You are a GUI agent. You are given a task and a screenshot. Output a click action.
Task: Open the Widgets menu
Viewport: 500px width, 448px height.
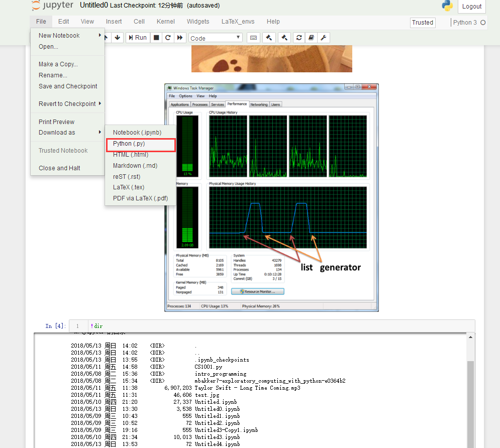pos(198,22)
